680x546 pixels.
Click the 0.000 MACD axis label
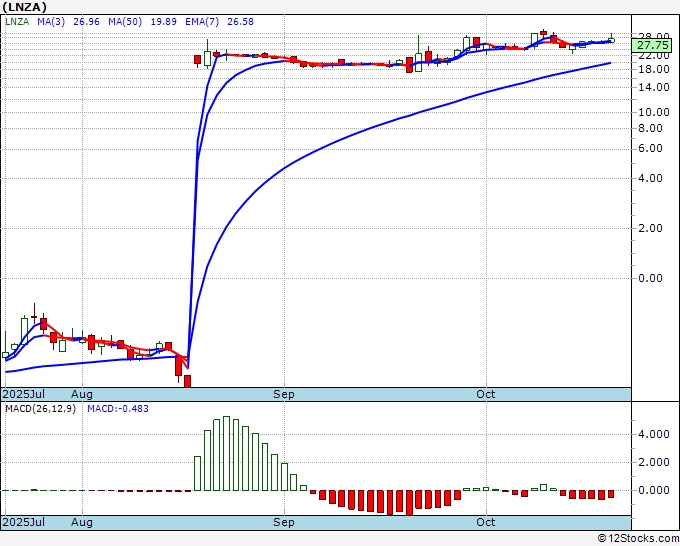coord(653,490)
